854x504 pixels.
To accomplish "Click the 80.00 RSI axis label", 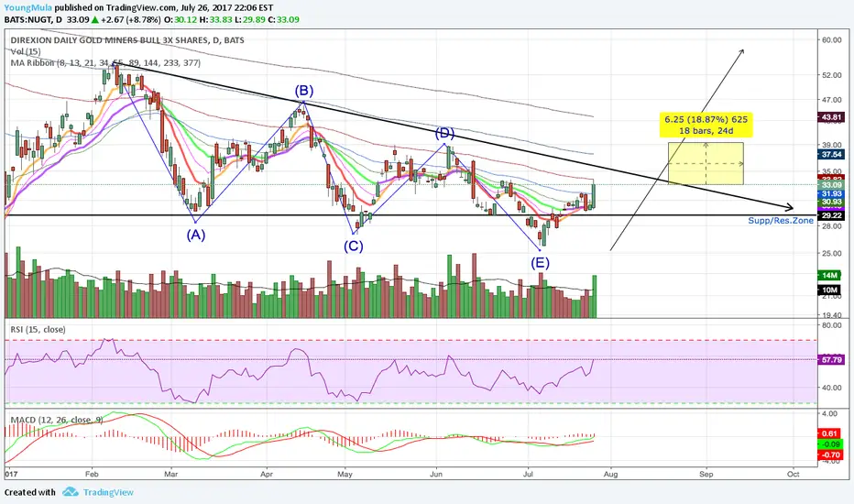I will (x=832, y=326).
